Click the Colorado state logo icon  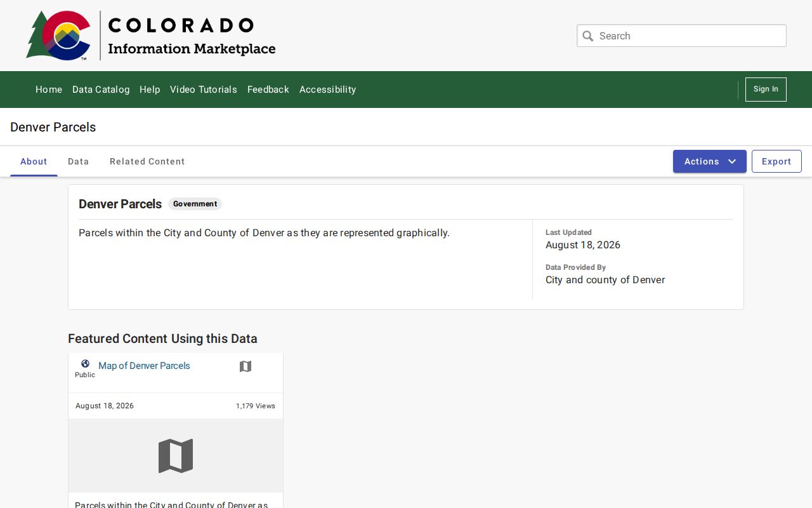[x=58, y=36]
